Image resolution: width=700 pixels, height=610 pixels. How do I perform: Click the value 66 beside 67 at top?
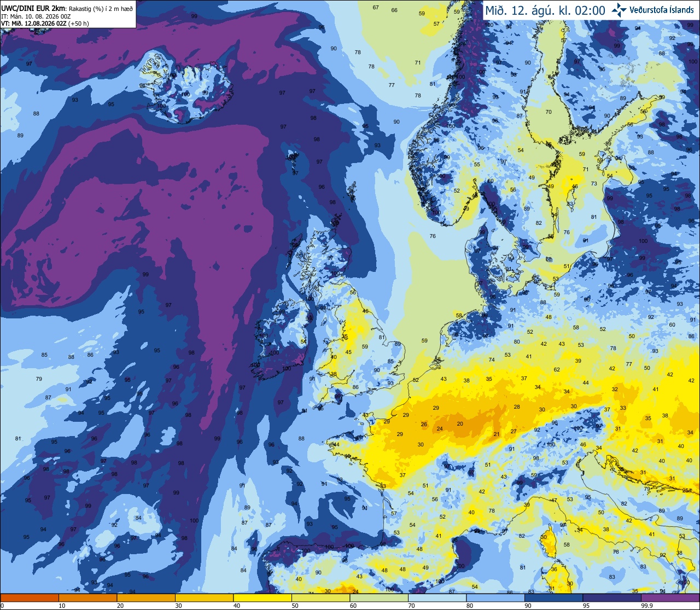(x=394, y=10)
